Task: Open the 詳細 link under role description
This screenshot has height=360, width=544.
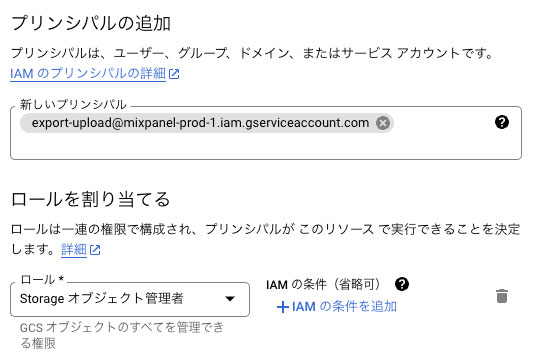Action: pos(74,249)
